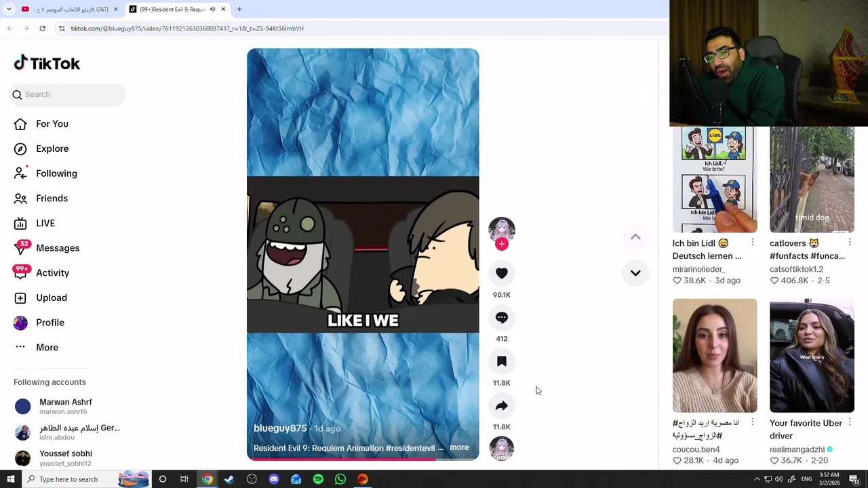Open Youssef sobhi's account
This screenshot has width=868, height=488.
click(66, 457)
